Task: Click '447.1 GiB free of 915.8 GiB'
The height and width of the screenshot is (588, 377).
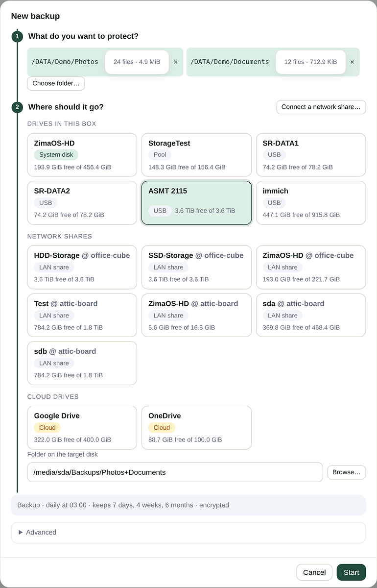Action: (x=301, y=215)
